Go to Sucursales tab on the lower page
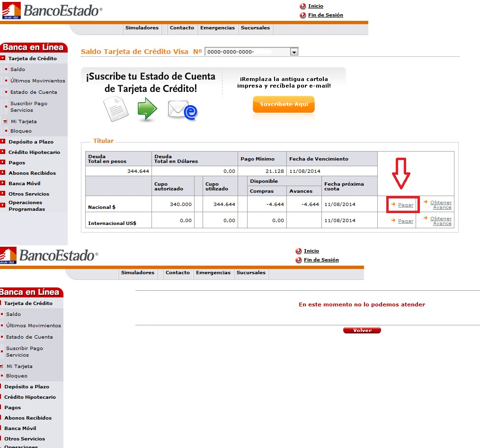This screenshot has height=448, width=480. [251, 273]
